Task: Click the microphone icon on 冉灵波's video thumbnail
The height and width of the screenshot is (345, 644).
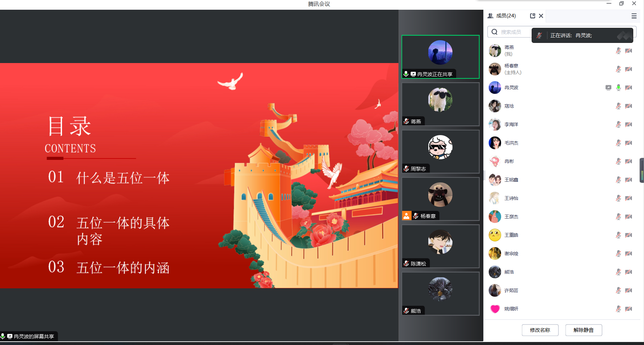Action: click(406, 74)
